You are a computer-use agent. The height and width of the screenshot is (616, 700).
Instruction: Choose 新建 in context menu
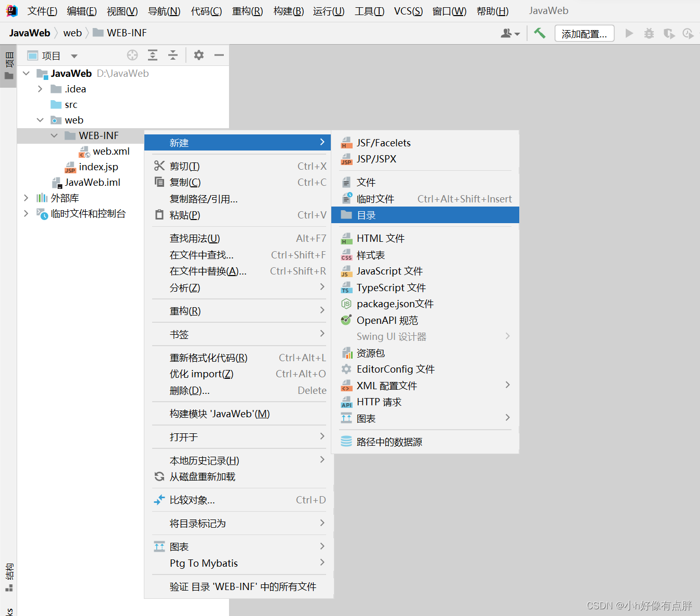(x=237, y=143)
